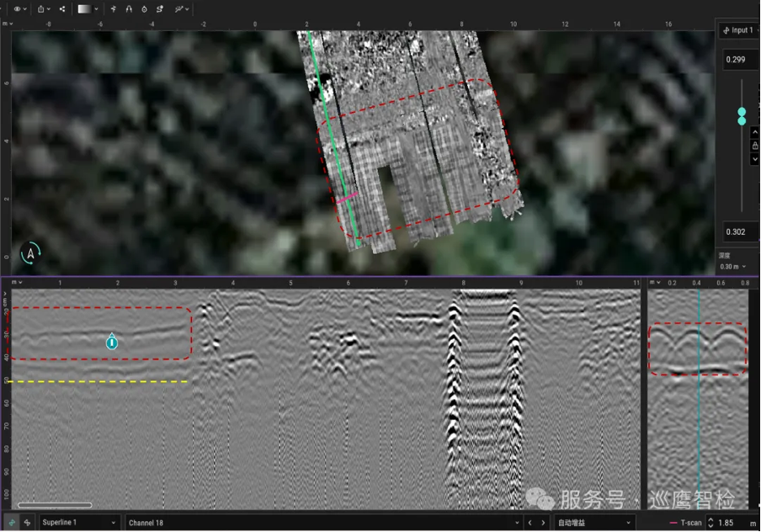Click the circular A compass icon on map
The image size is (761, 532).
(31, 252)
